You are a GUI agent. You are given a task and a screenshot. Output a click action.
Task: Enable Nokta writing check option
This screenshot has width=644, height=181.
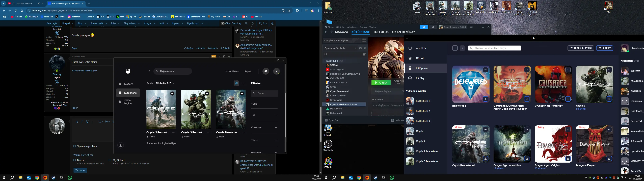[74, 160]
